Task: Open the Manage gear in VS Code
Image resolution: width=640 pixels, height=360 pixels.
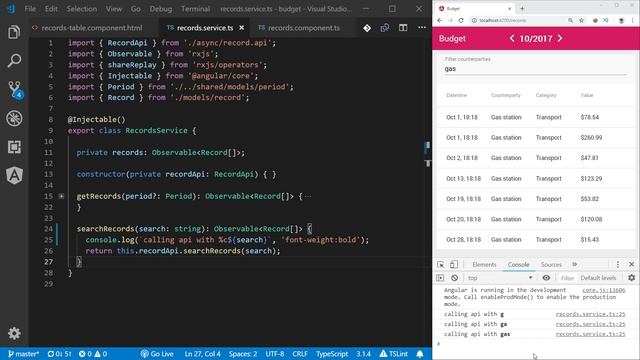Action: (14, 333)
